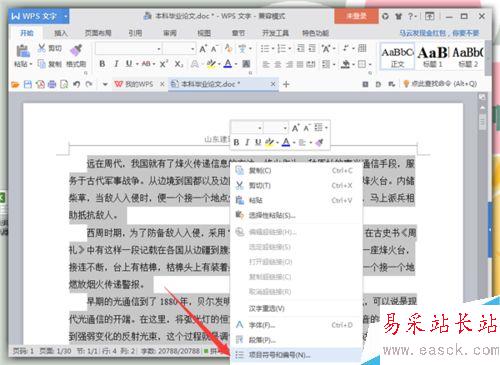Click the align left icon in ribbon
500x365 pixels.
tap(266, 64)
